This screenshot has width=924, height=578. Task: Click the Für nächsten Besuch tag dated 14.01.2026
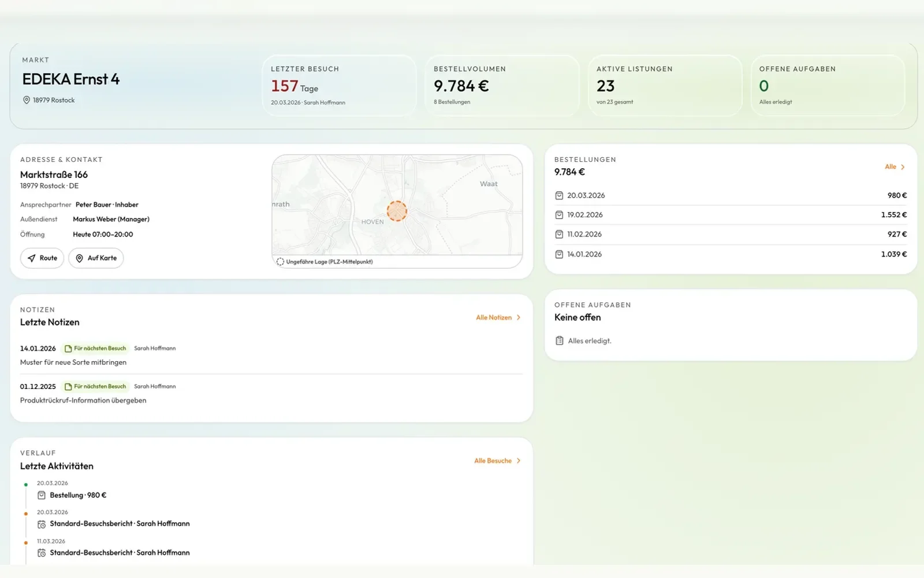[95, 349]
